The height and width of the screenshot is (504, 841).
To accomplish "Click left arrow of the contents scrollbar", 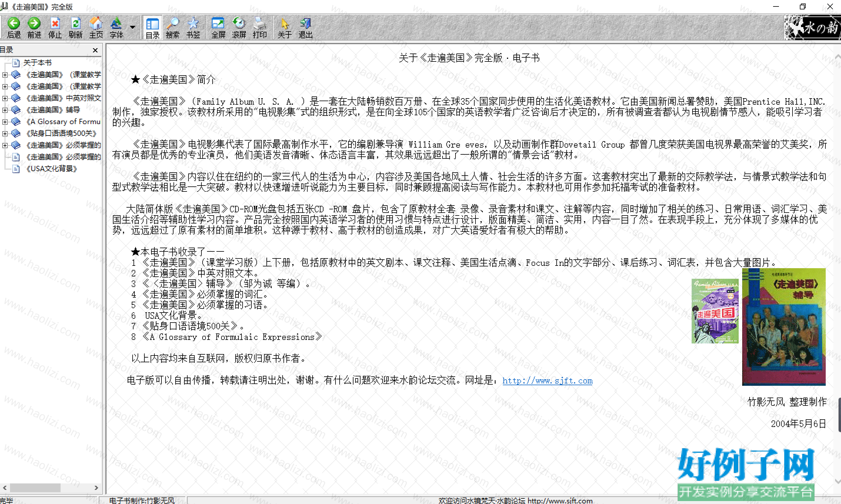I will [5, 488].
